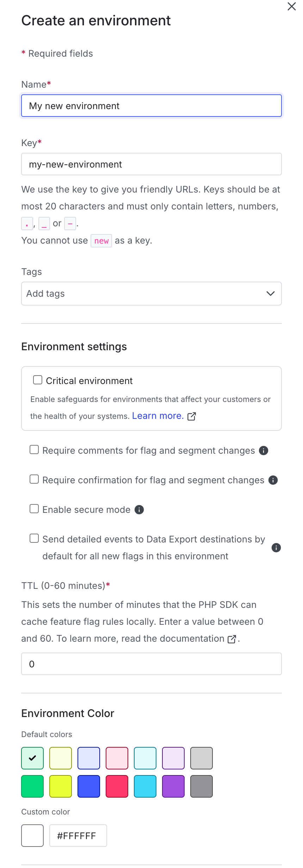Click info icon beside Data Export option
303x868 pixels.
(276, 548)
